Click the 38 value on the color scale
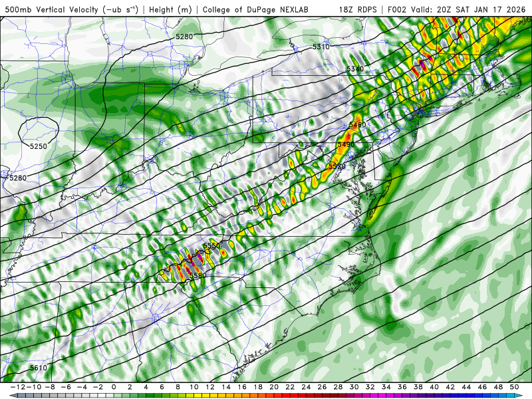Screen dimensions: 532x399 (418, 387)
